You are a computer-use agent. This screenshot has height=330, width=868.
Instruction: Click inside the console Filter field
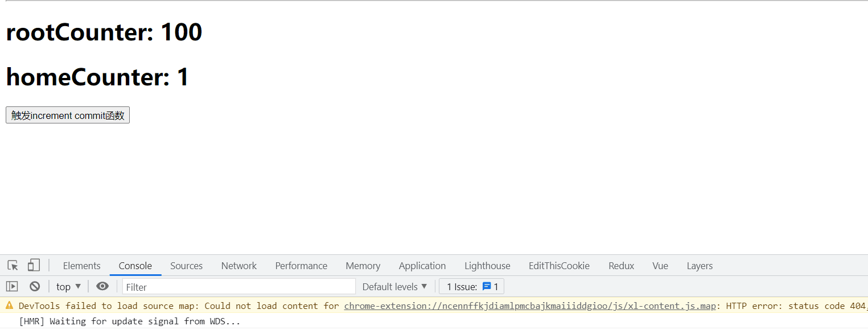click(x=239, y=286)
